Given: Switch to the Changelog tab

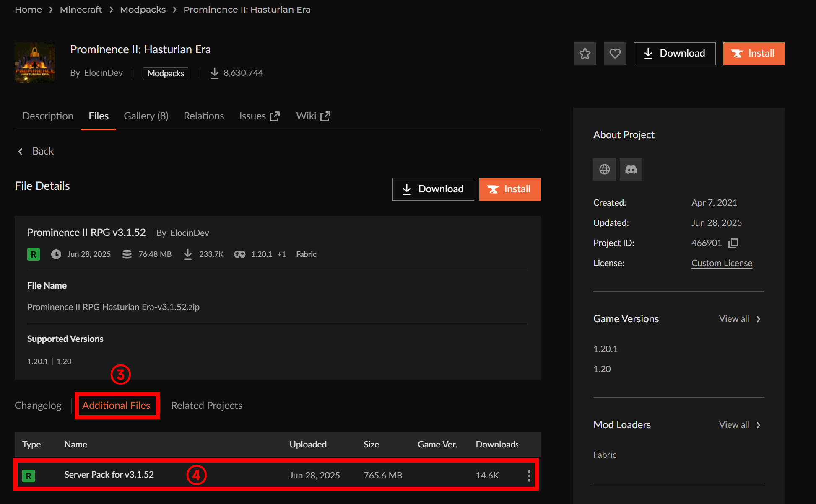Looking at the screenshot, I should [x=38, y=406].
